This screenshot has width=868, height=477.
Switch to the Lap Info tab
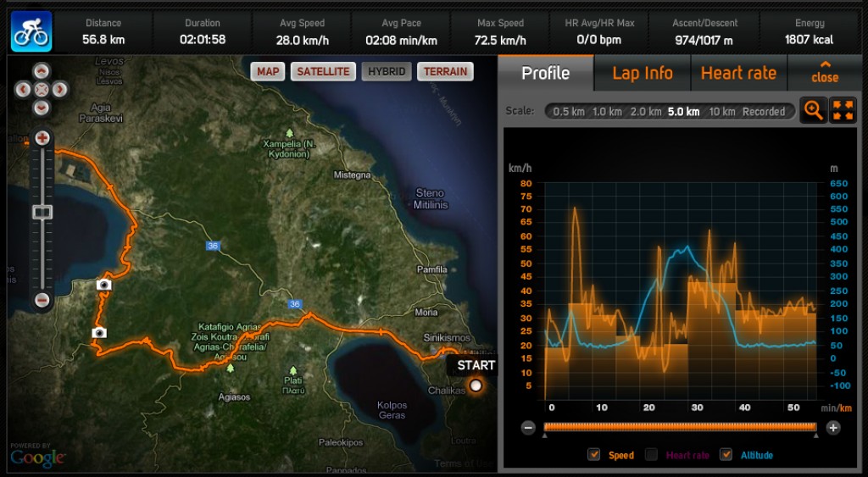[x=643, y=73]
